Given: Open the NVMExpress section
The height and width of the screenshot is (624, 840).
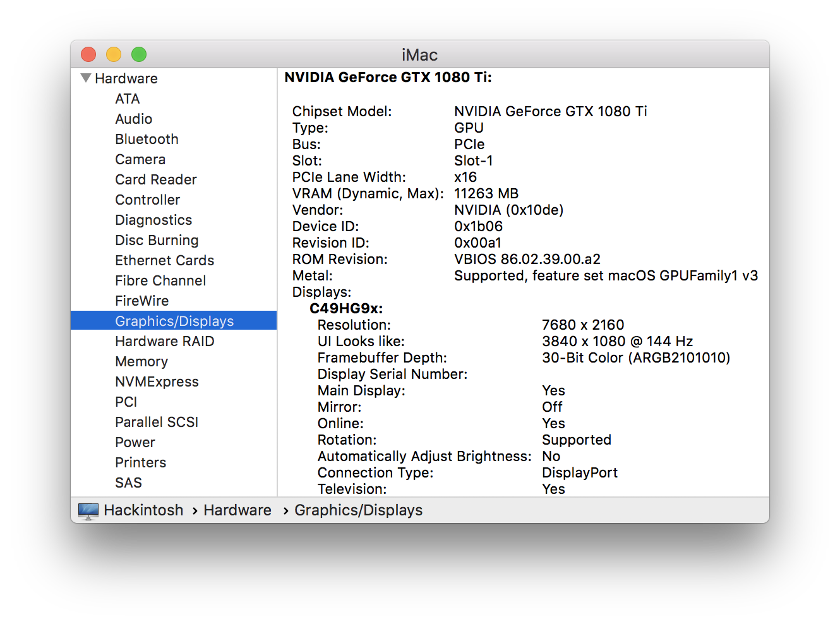Looking at the screenshot, I should pyautogui.click(x=157, y=381).
